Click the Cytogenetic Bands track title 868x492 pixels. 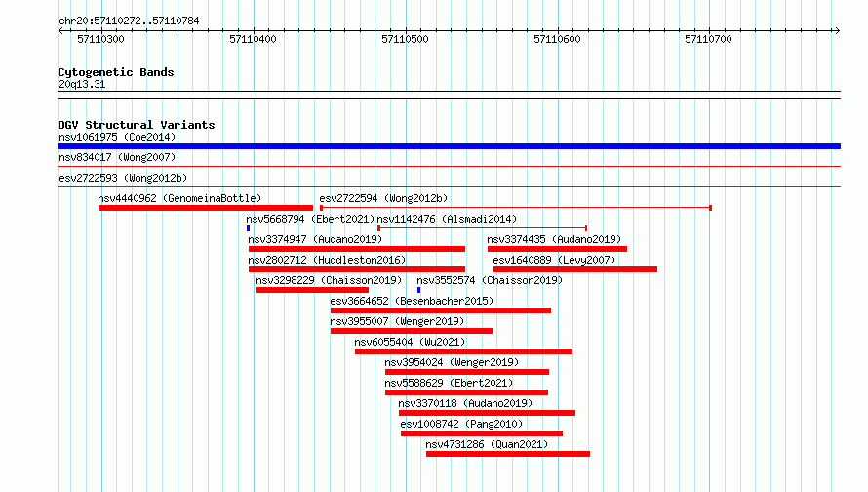(116, 72)
